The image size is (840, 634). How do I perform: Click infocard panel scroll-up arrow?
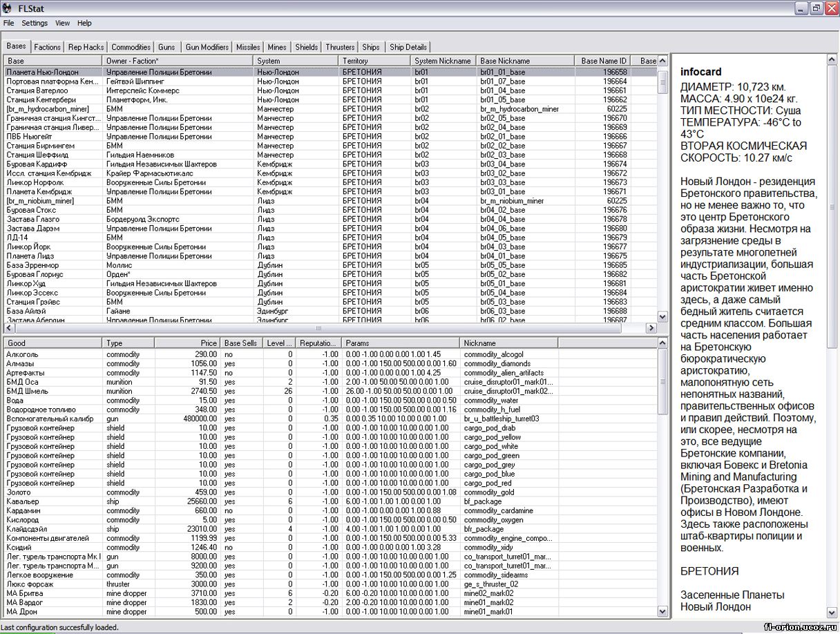832,60
